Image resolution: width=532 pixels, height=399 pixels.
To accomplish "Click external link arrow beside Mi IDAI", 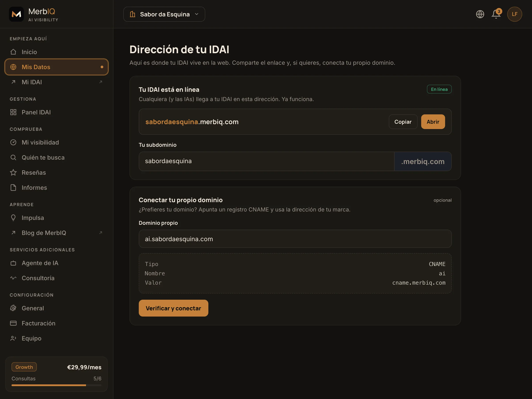I will tap(101, 82).
